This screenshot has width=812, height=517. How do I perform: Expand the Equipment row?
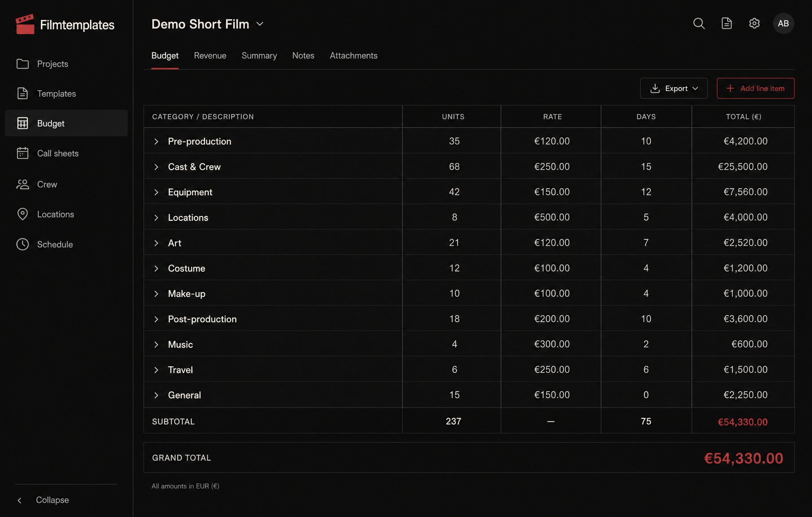(x=156, y=192)
